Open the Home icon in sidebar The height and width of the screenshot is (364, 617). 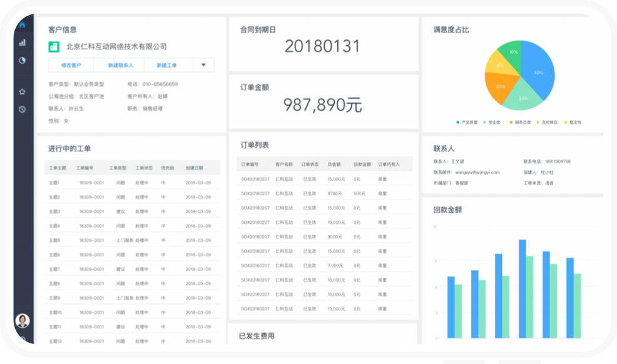click(x=23, y=25)
